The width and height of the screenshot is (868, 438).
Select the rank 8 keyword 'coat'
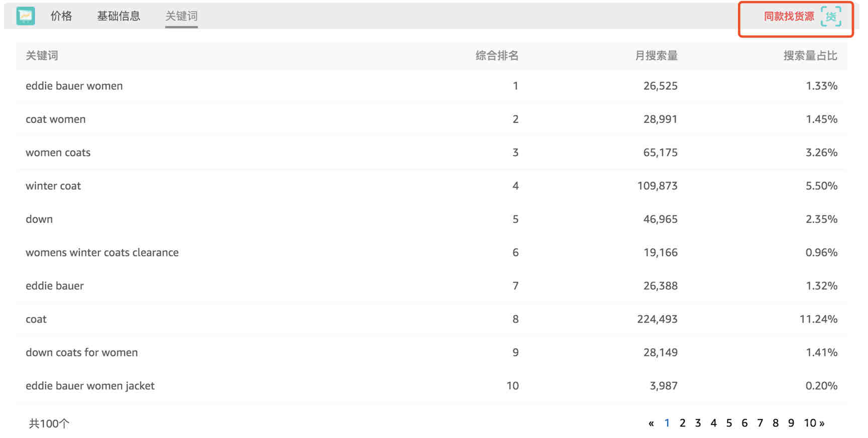(x=36, y=319)
